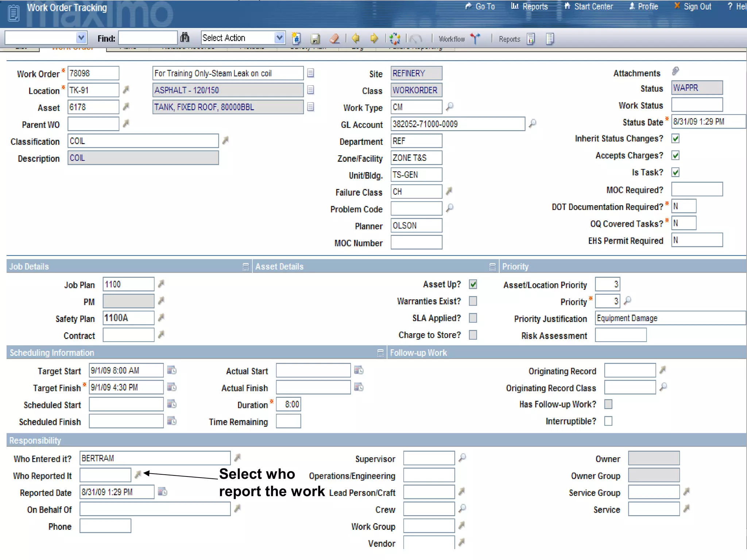Open Service Group detail arrow

(x=686, y=491)
